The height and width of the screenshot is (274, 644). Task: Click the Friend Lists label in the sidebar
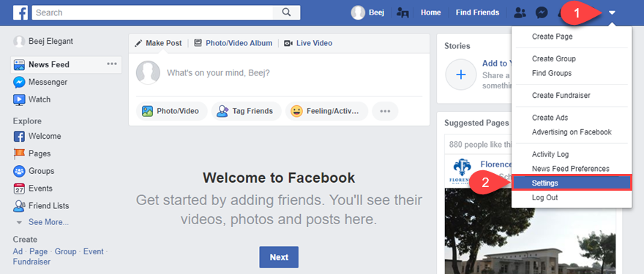[49, 206]
